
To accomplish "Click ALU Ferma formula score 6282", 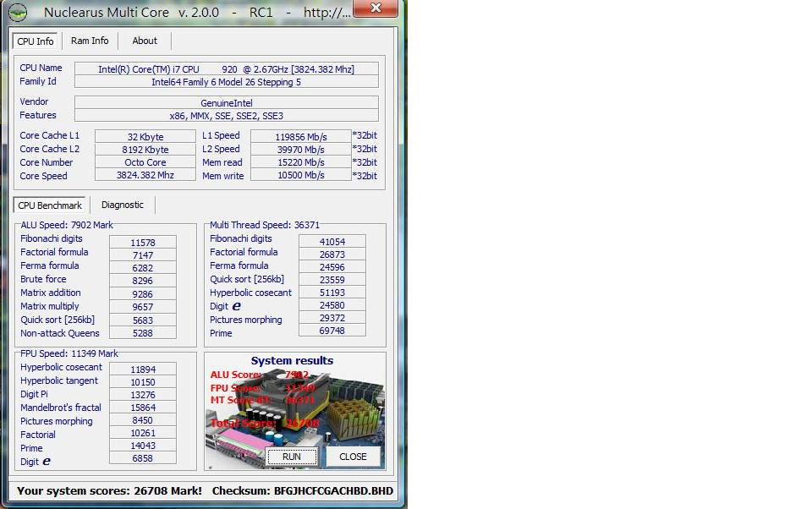I will [x=143, y=268].
